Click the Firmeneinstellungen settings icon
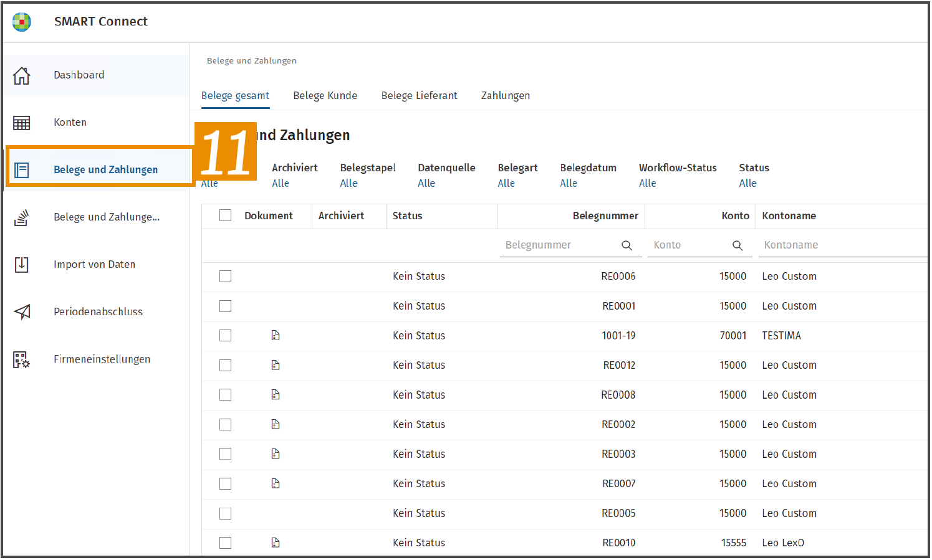The width and height of the screenshot is (932, 560). tap(22, 359)
